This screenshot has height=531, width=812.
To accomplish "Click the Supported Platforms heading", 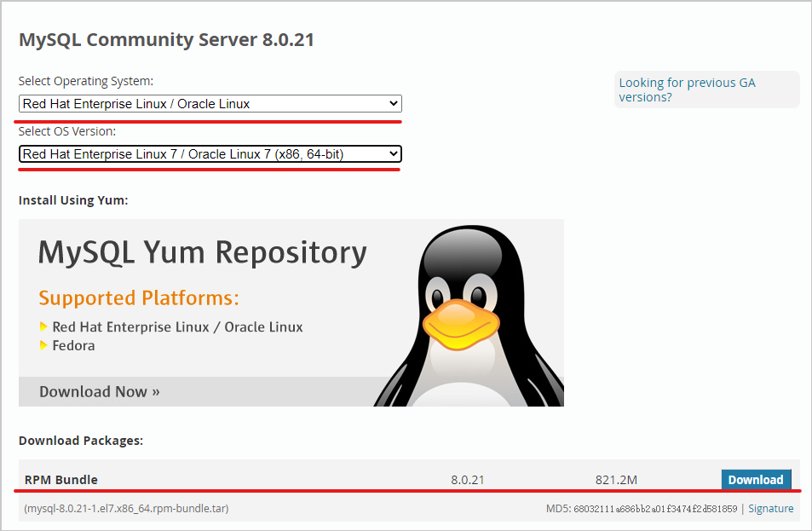I will tap(139, 298).
